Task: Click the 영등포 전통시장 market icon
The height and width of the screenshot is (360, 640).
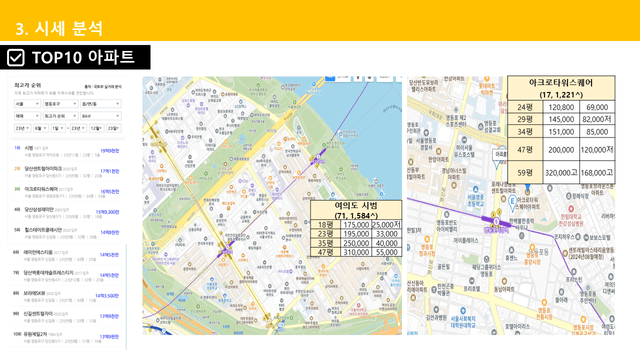Action: coord(544,302)
